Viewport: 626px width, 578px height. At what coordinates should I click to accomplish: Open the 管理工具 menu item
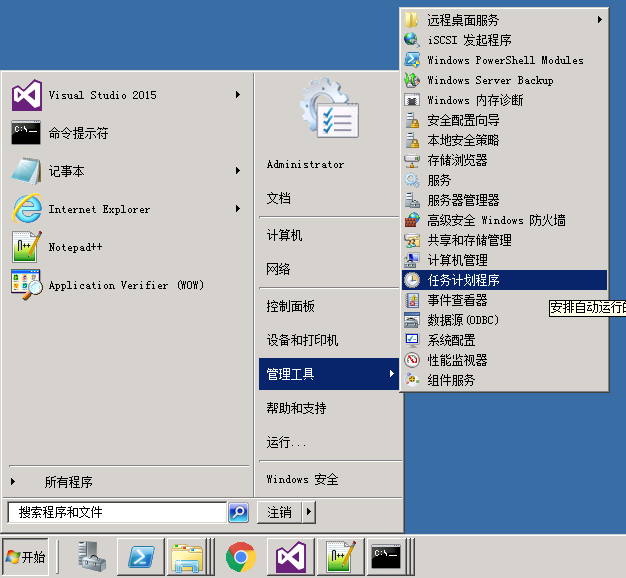pyautogui.click(x=329, y=374)
